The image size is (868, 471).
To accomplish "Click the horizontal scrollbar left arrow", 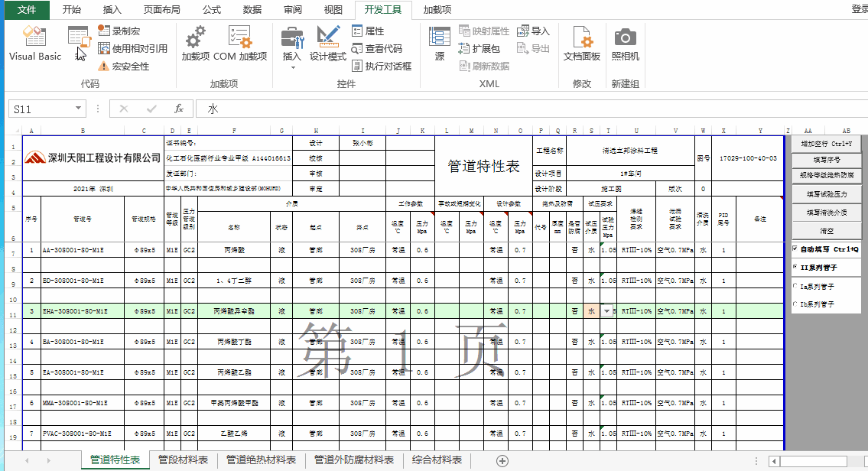I will click(775, 461).
